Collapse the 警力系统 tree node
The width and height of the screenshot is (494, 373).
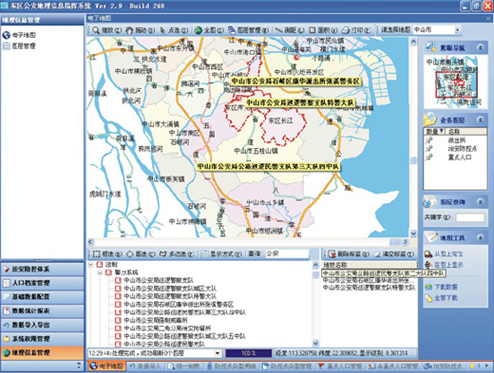tap(100, 272)
